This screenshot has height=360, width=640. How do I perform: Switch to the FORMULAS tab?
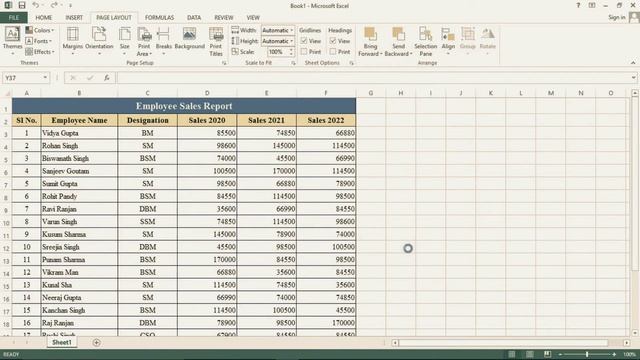click(159, 18)
